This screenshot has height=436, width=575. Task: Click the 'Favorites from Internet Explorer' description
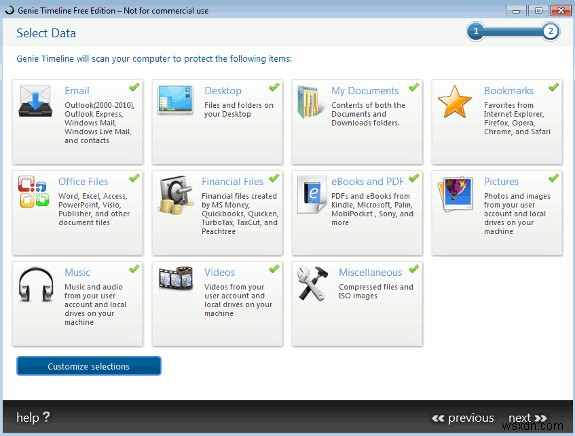[x=517, y=118]
